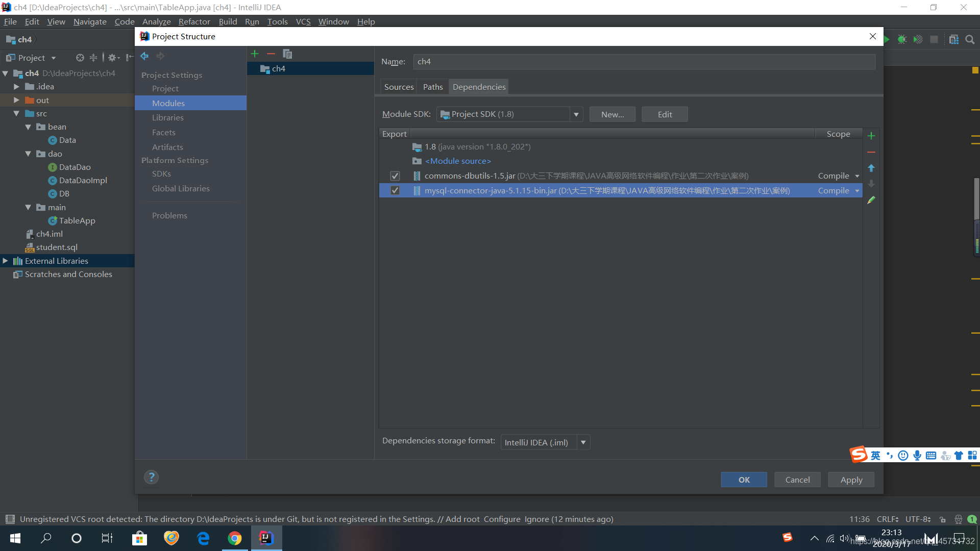The image size is (980, 551).
Task: Open dependencies storage format dropdown
Action: (x=583, y=442)
